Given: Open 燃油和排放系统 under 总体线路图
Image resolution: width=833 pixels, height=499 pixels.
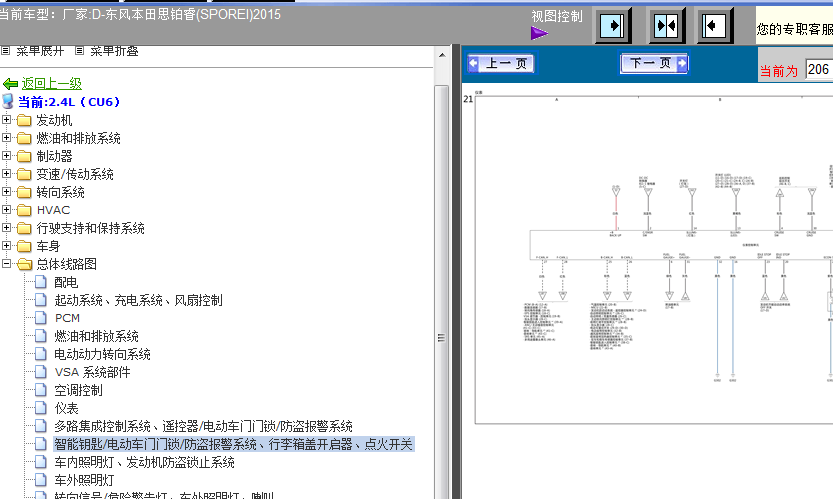Looking at the screenshot, I should pyautogui.click(x=96, y=336).
